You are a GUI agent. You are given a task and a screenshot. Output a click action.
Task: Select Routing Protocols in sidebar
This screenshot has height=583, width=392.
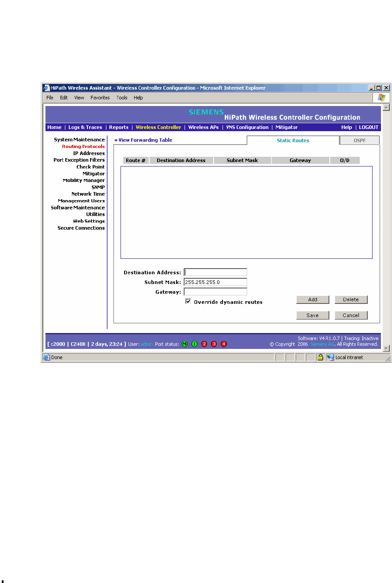coord(83,146)
